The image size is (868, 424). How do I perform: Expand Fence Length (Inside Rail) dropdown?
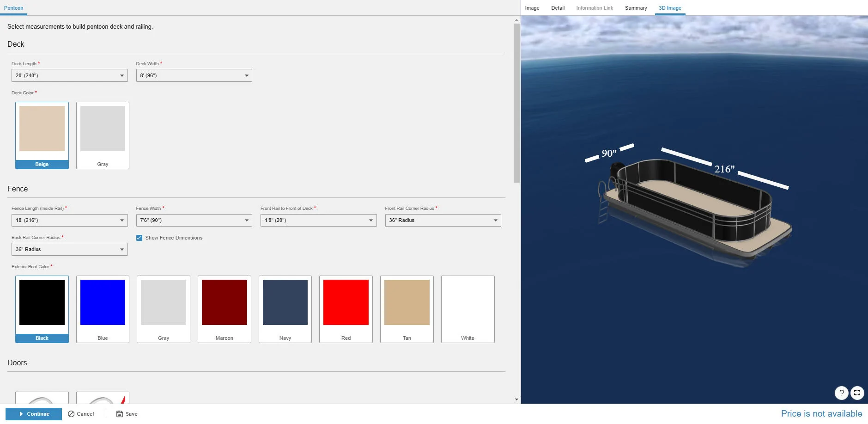[70, 220]
